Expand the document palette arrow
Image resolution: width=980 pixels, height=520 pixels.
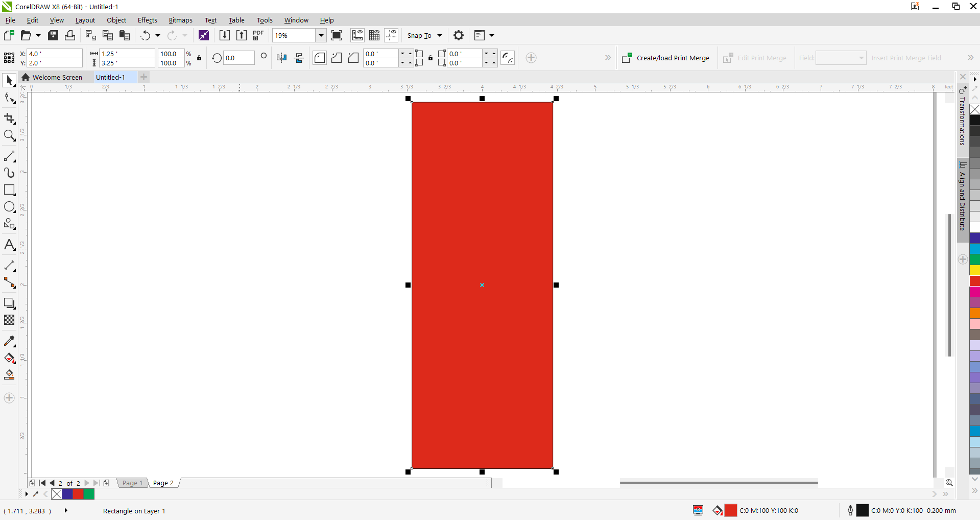(x=27, y=494)
